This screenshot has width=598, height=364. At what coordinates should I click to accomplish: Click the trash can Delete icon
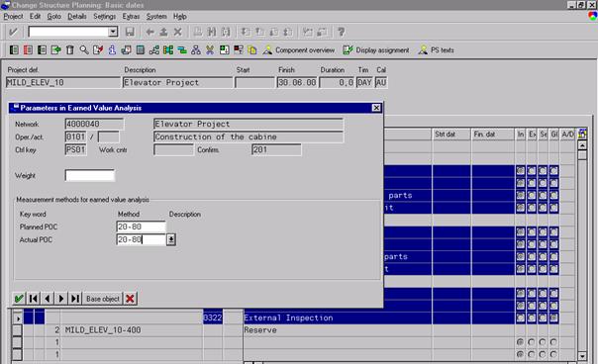[69, 49]
